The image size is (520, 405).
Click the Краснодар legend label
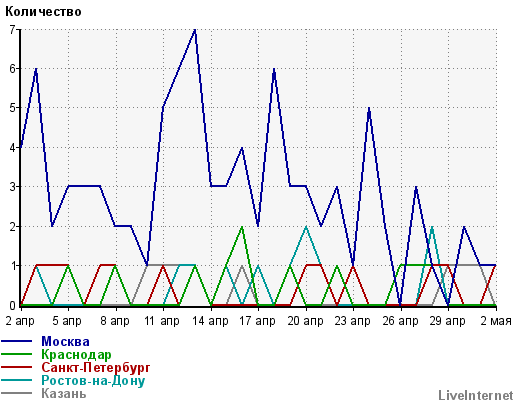coord(76,355)
